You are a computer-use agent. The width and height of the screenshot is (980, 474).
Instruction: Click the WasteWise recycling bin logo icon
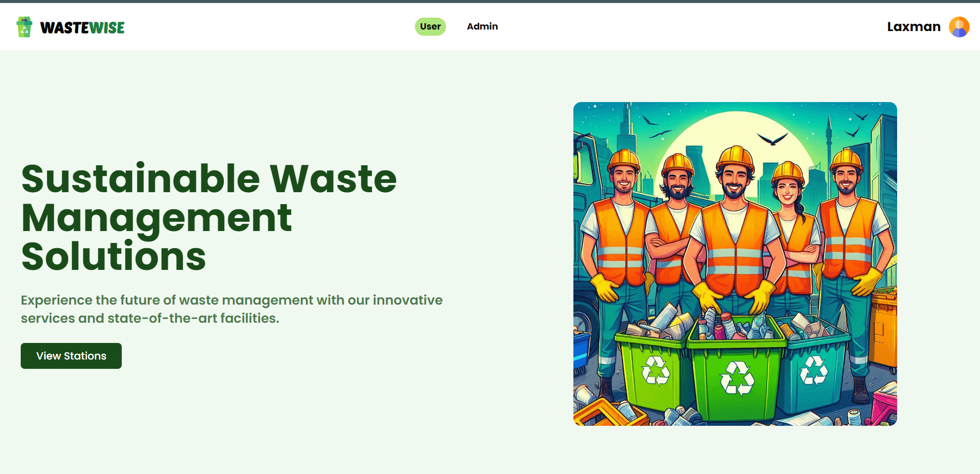point(23,26)
